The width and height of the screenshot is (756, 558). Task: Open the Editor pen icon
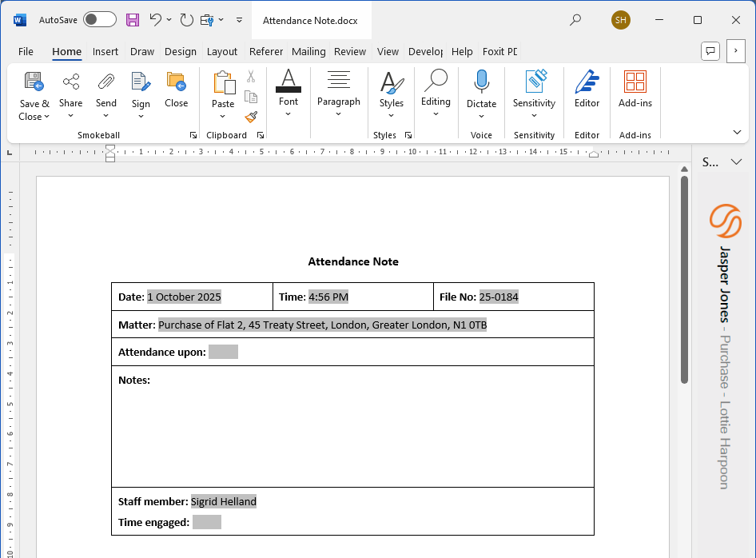click(x=587, y=82)
